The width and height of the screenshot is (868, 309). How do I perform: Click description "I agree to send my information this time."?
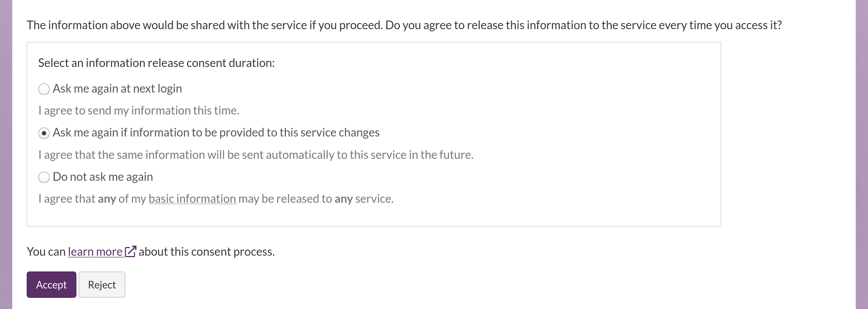(x=139, y=111)
